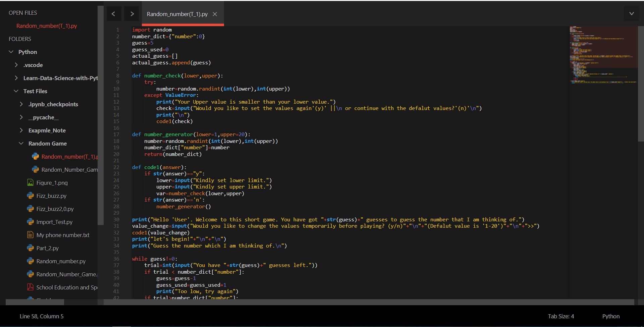Click the editor horizontal scrollbar

pyautogui.click(x=369, y=302)
